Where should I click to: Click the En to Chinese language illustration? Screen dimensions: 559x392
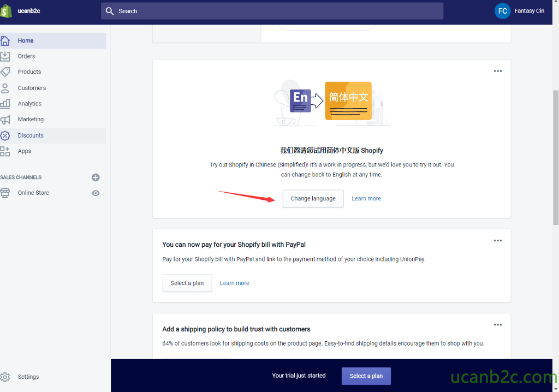click(331, 103)
